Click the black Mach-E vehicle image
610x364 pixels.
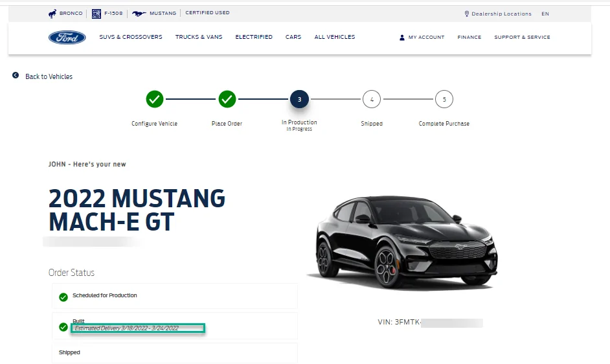[x=402, y=244]
